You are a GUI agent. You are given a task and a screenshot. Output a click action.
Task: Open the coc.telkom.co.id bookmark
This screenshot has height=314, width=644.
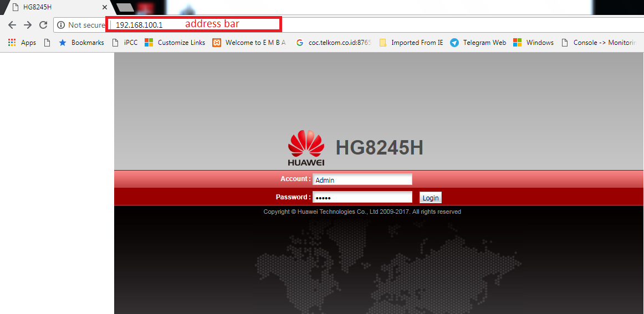333,42
